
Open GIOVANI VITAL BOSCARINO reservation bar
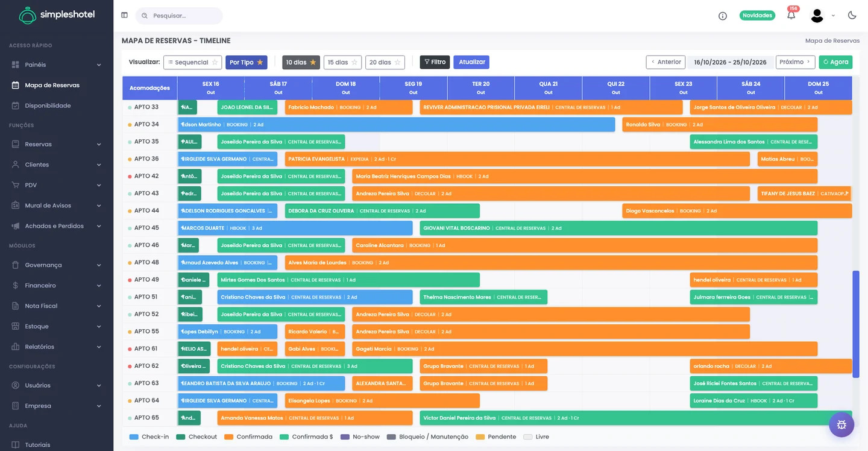pyautogui.click(x=618, y=228)
